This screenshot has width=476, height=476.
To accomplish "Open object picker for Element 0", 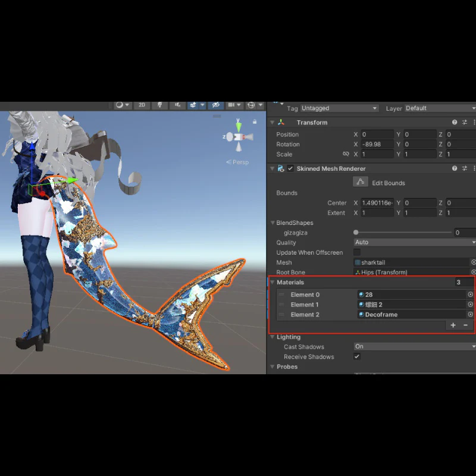I will pos(470,295).
